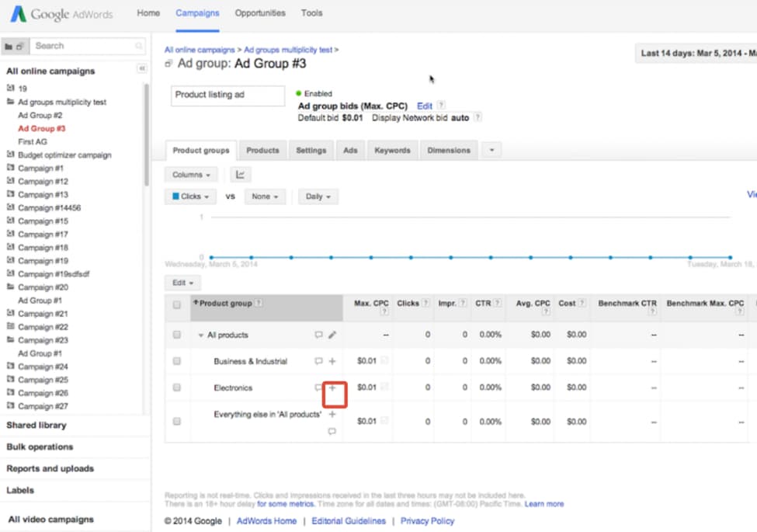Click the sidebar Search input field
This screenshot has height=532, width=757.
coord(88,46)
